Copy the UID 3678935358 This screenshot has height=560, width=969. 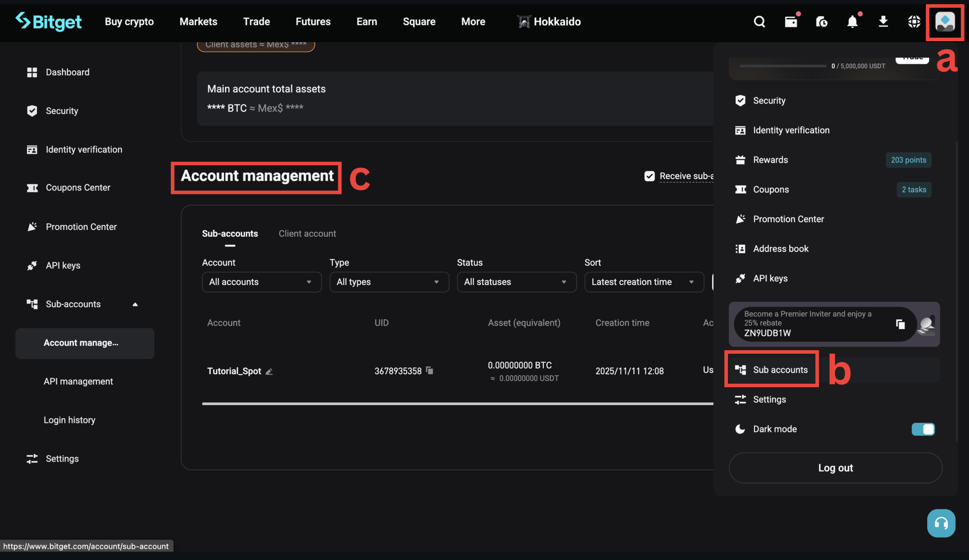click(x=429, y=370)
